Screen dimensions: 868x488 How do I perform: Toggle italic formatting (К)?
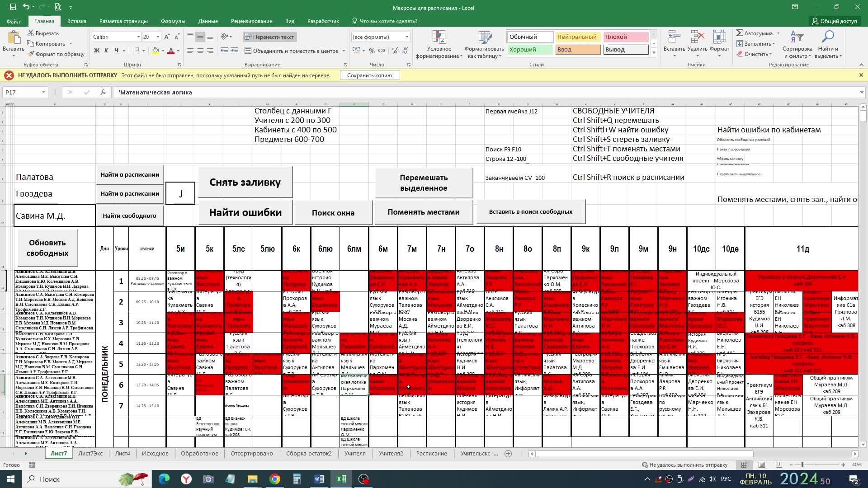(x=106, y=51)
